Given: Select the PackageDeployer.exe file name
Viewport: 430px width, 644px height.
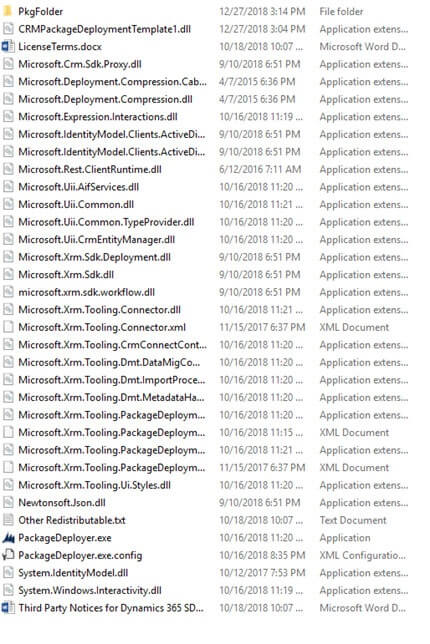Looking at the screenshot, I should pos(65,538).
